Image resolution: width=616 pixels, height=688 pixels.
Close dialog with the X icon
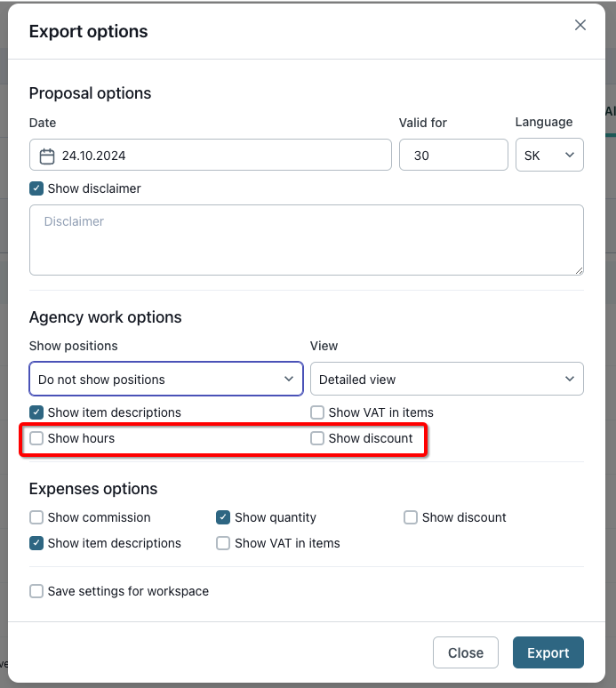[x=580, y=25]
